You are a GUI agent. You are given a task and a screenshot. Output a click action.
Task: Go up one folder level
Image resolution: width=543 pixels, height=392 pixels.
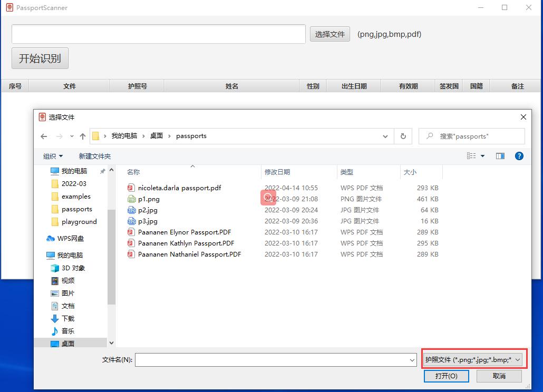82,136
